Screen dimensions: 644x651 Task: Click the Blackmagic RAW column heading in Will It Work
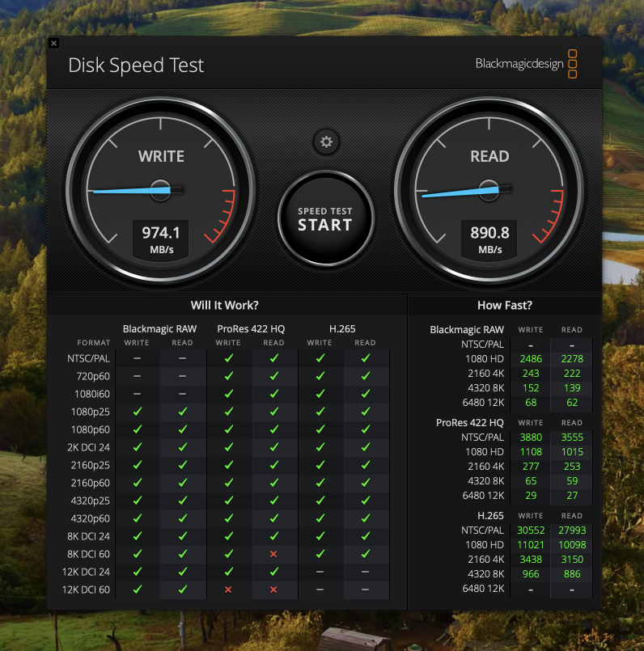pos(159,329)
